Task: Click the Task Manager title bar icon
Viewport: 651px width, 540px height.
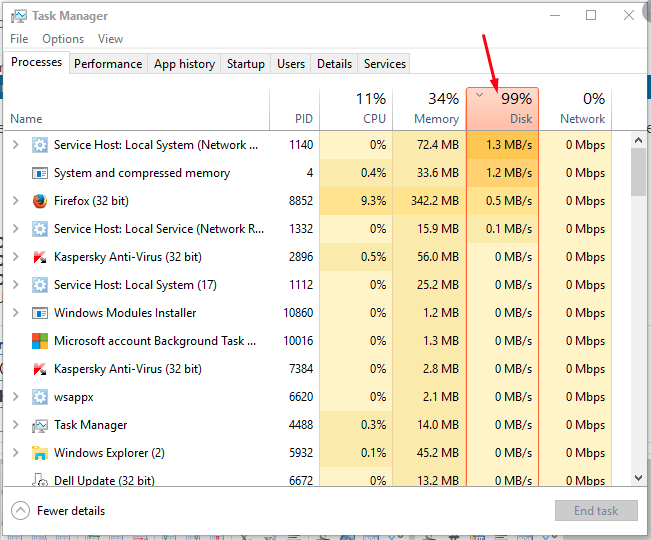Action: pos(18,16)
